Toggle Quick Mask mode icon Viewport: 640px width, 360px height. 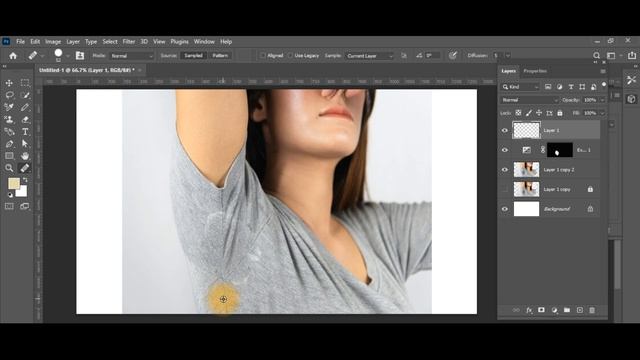point(9,207)
